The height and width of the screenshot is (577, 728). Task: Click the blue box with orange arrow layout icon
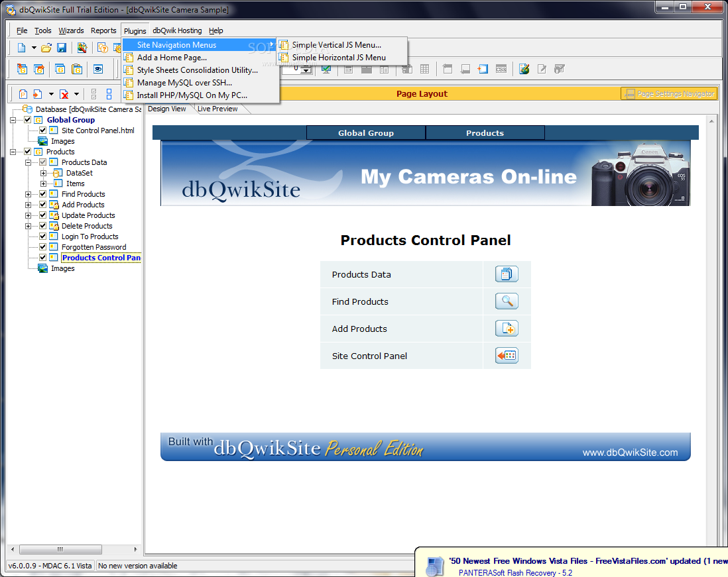click(483, 69)
